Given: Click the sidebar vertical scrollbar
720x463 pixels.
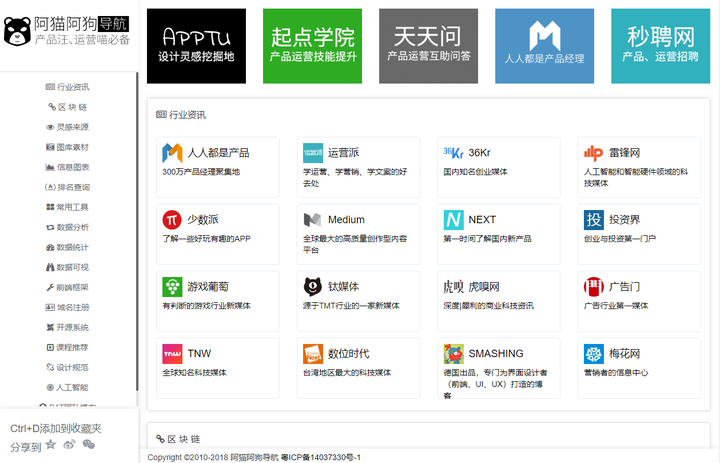Looking at the screenshot, I should 137,232.
